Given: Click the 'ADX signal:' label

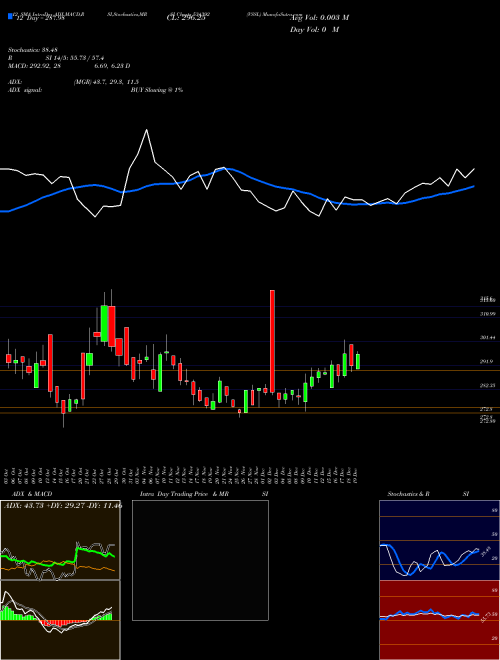Looking at the screenshot, I should (25, 90).
